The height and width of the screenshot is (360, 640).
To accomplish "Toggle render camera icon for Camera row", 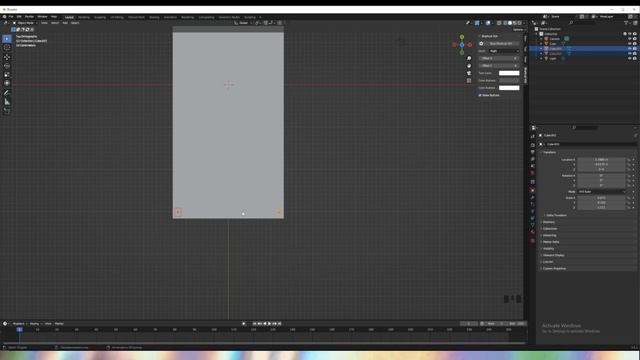I will pos(635,39).
